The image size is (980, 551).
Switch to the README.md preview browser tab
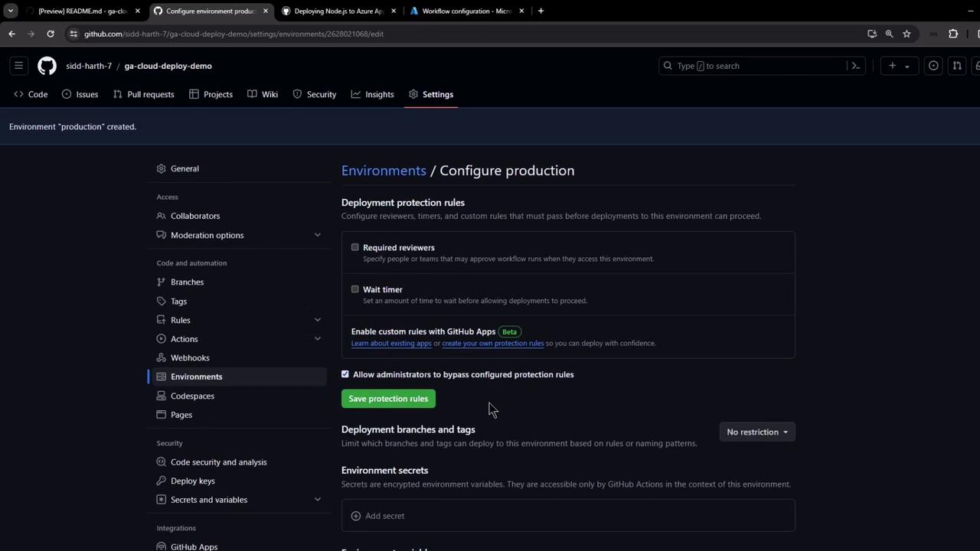click(82, 11)
